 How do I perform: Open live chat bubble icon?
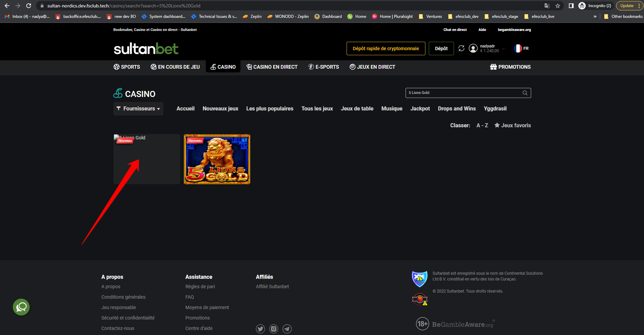coord(21,307)
